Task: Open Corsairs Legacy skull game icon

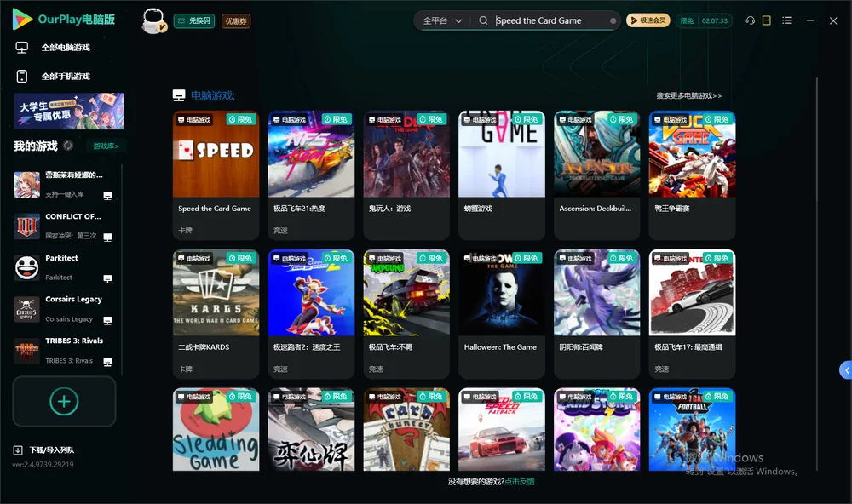Action: point(26,310)
